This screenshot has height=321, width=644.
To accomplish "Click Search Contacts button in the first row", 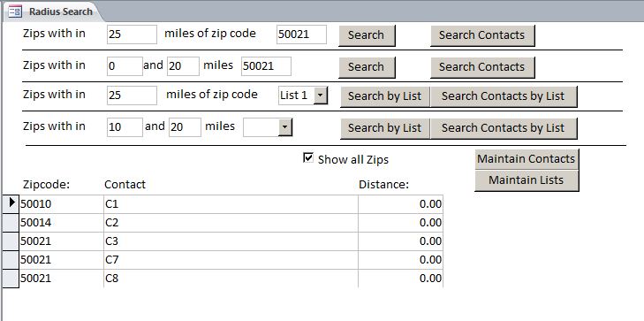I will click(482, 35).
